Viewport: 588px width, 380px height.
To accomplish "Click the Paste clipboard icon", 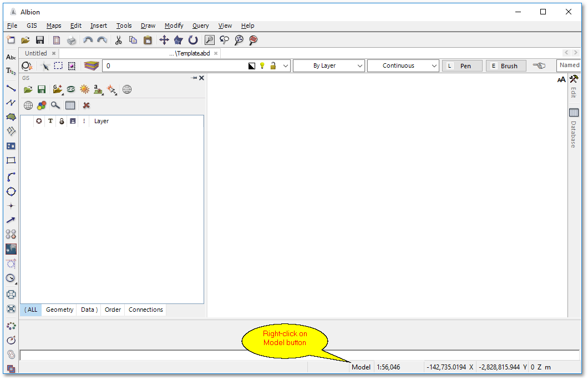I will (x=148, y=40).
